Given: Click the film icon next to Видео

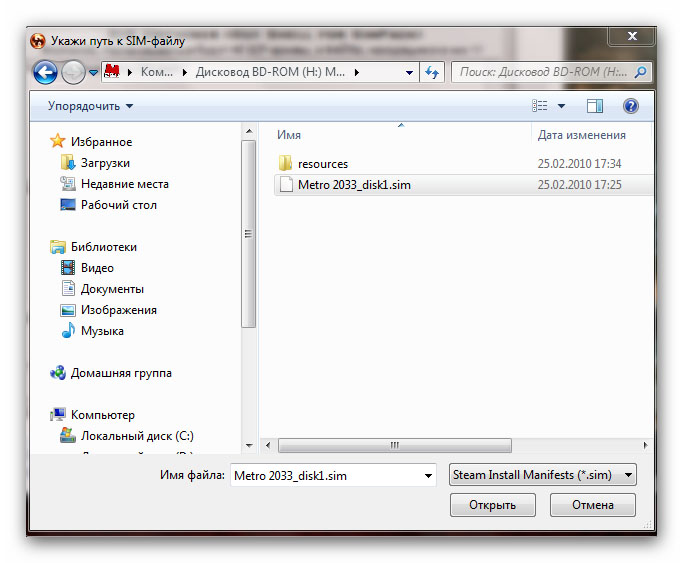Looking at the screenshot, I should click(x=68, y=267).
